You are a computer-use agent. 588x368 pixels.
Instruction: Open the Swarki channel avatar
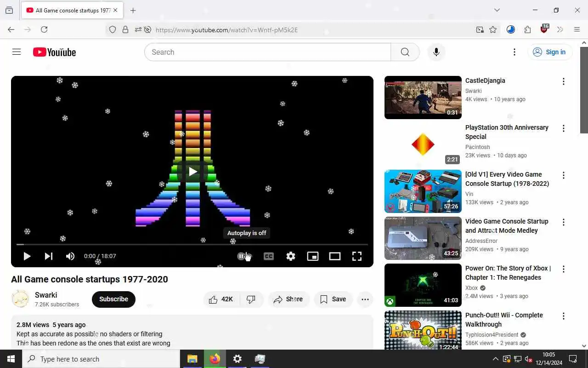pos(20,299)
